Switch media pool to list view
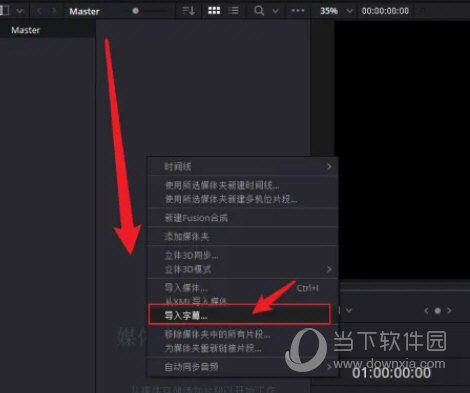This screenshot has width=470, height=393. pos(233,11)
